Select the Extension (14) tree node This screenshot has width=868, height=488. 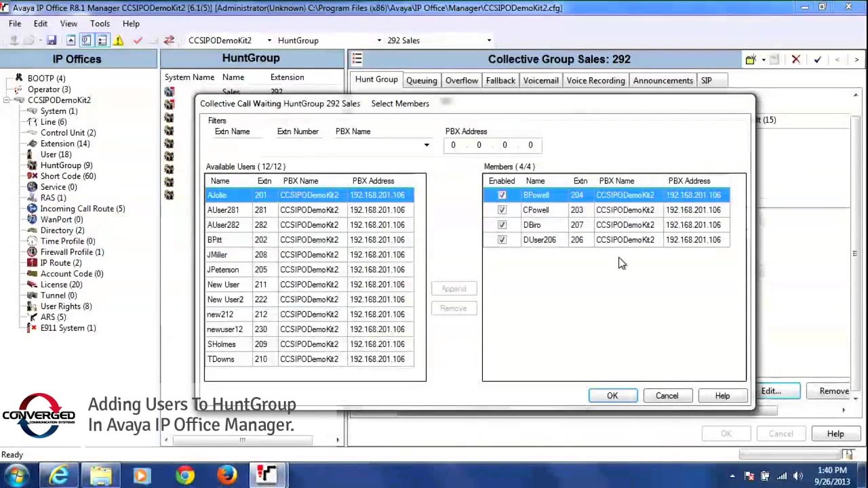point(65,144)
